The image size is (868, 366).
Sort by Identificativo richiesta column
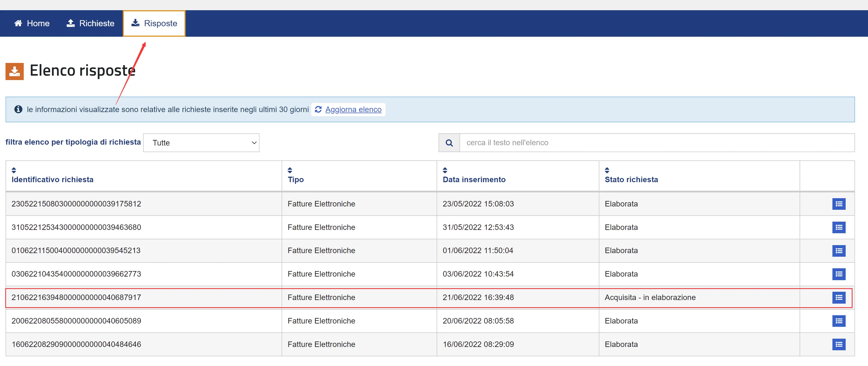tap(14, 170)
